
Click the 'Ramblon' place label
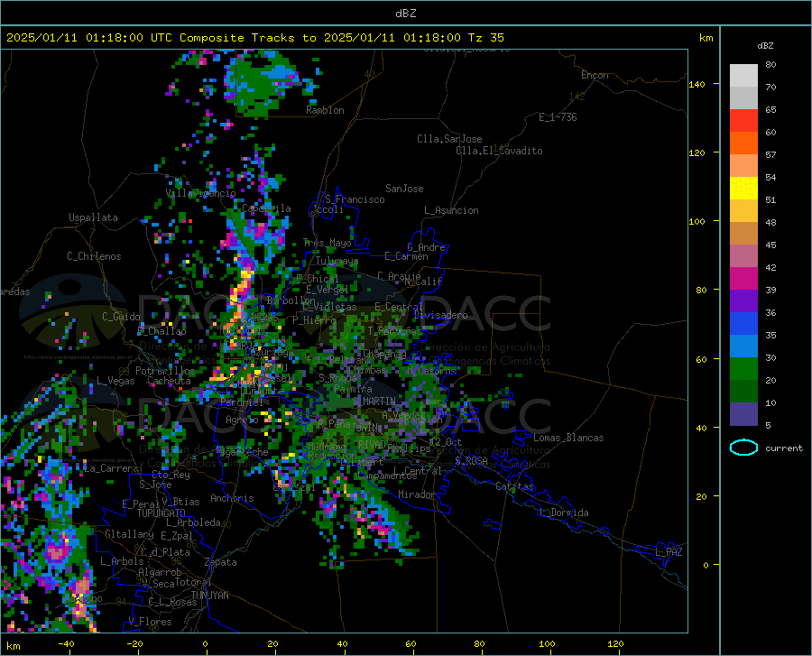tap(325, 110)
